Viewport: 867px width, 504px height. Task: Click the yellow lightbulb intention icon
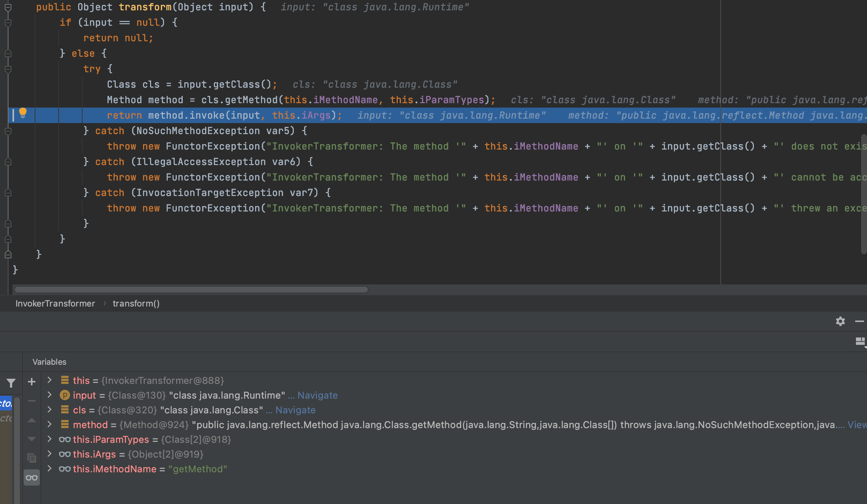coord(23,113)
